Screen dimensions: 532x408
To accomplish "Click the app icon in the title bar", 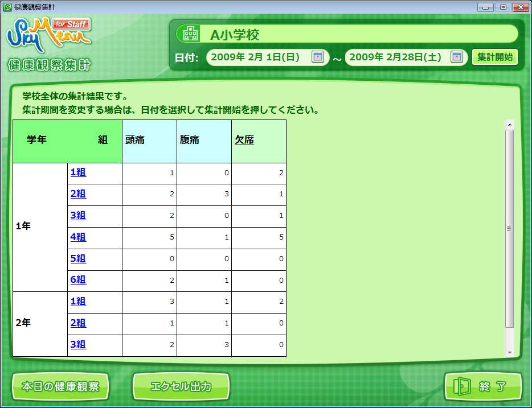I will tap(7, 7).
